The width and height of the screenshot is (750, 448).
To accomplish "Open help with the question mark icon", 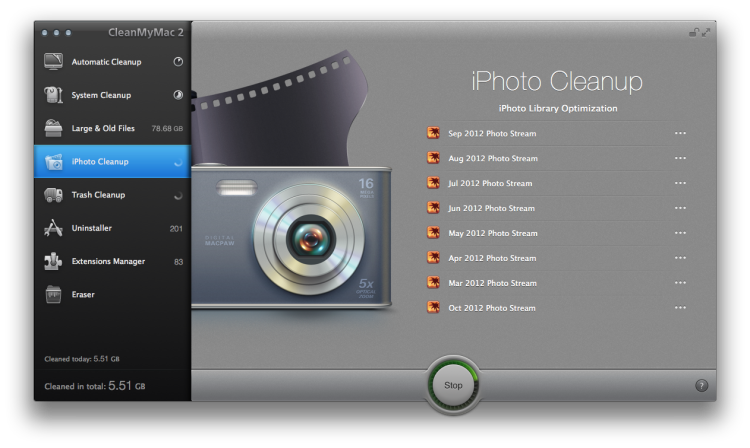I will (x=701, y=385).
